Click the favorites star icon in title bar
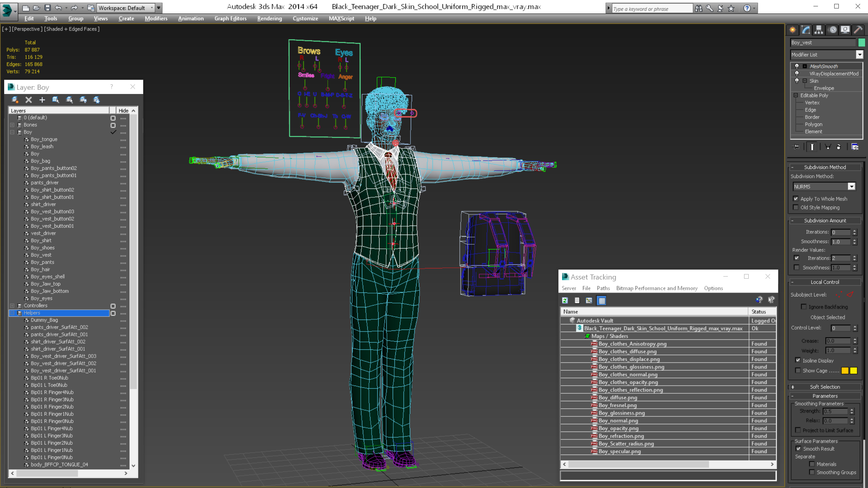Viewport: 868px width, 488px height. click(x=731, y=8)
